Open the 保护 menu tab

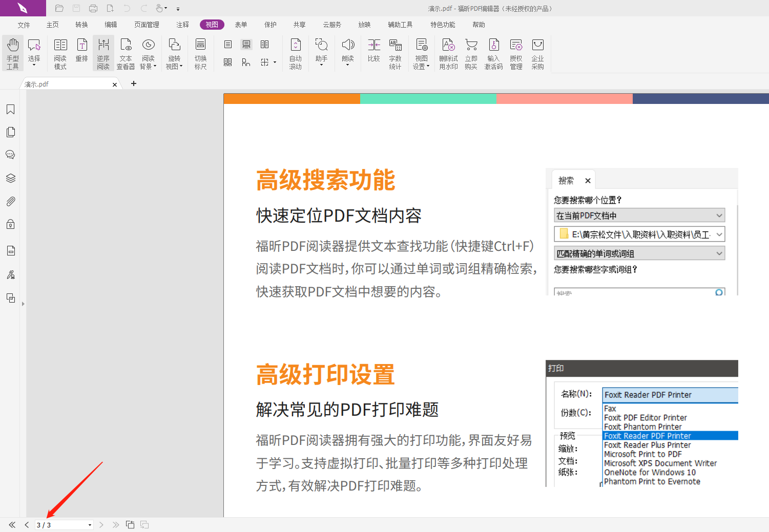[270, 24]
